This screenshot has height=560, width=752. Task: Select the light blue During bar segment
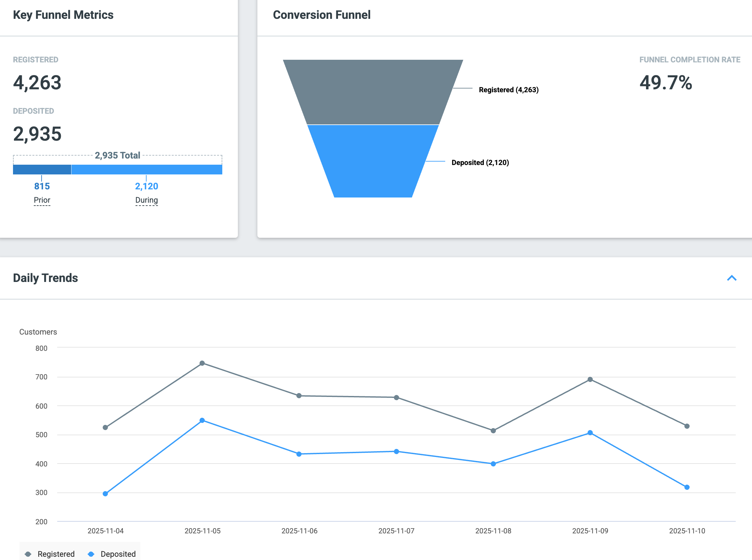(147, 170)
